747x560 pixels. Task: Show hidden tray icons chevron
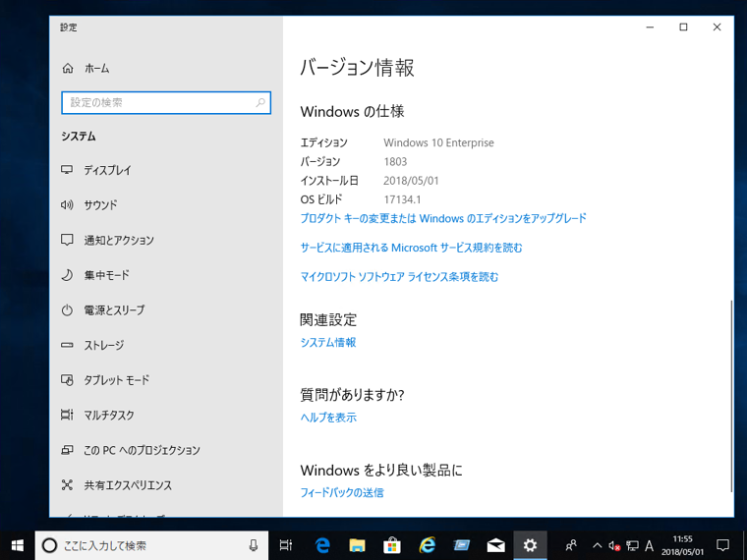(597, 545)
